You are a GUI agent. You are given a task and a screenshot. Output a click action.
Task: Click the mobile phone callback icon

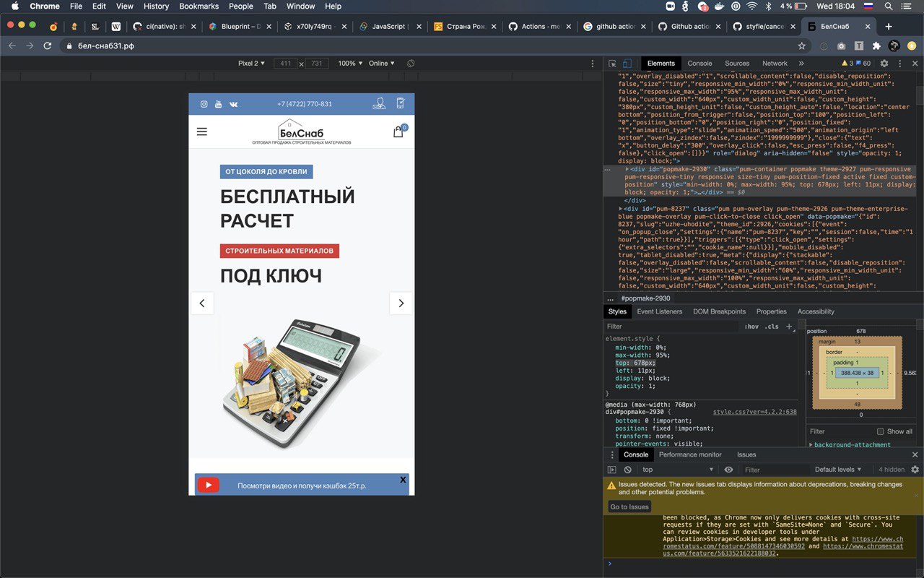tap(401, 103)
